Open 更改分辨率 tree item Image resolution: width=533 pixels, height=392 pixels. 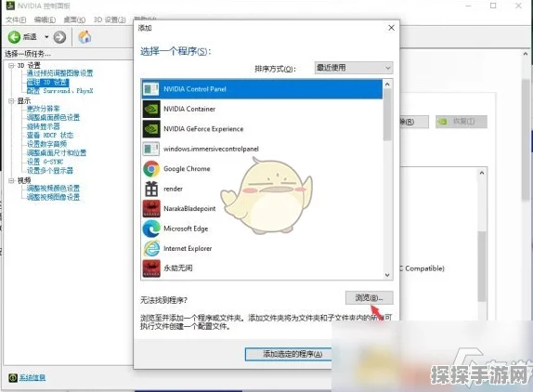tap(43, 109)
